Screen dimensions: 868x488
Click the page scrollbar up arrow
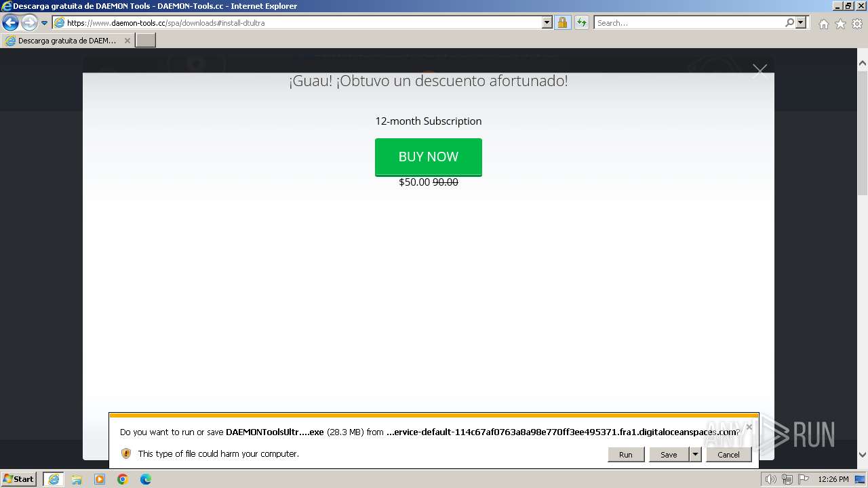click(863, 64)
